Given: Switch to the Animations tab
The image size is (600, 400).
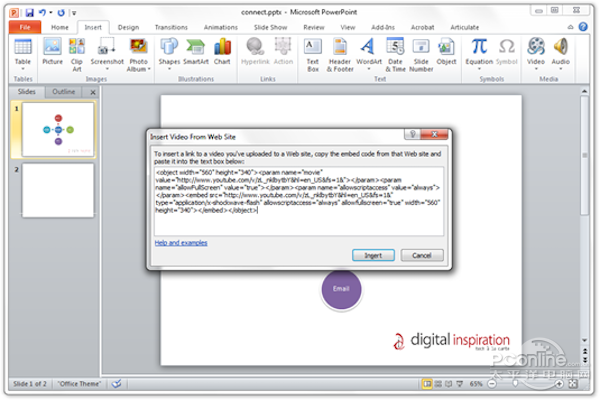Looking at the screenshot, I should [x=220, y=27].
